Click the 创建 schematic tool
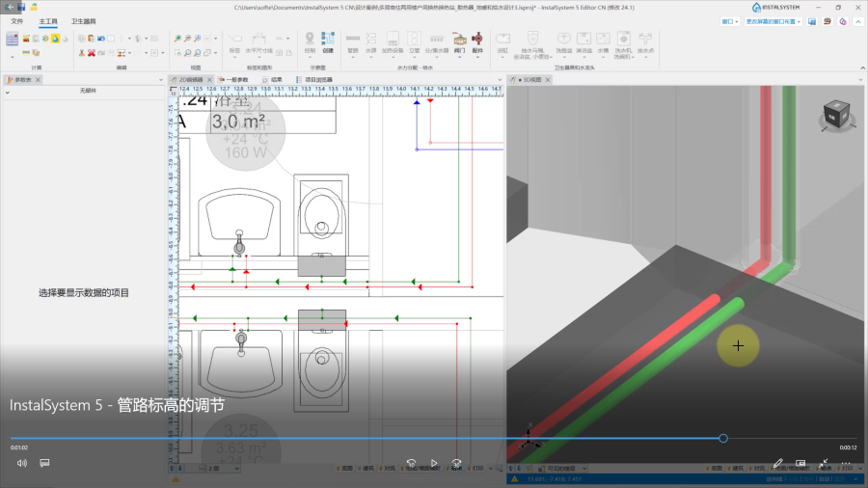The width and height of the screenshot is (868, 488). click(328, 43)
